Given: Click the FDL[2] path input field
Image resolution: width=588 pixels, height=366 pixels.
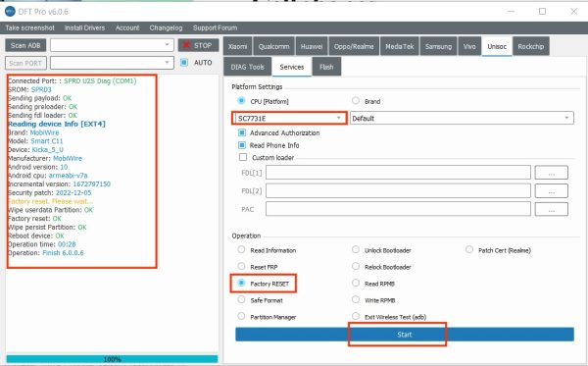Looking at the screenshot, I should (398, 190).
